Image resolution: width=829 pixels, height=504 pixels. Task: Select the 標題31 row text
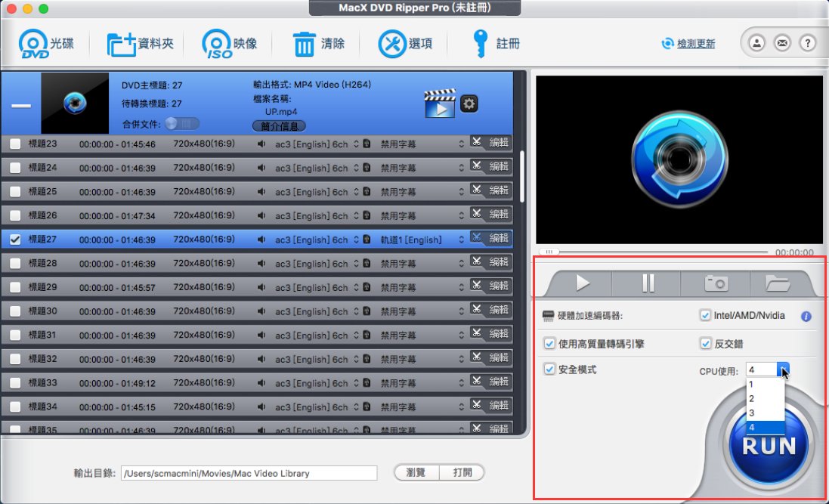tap(42, 335)
